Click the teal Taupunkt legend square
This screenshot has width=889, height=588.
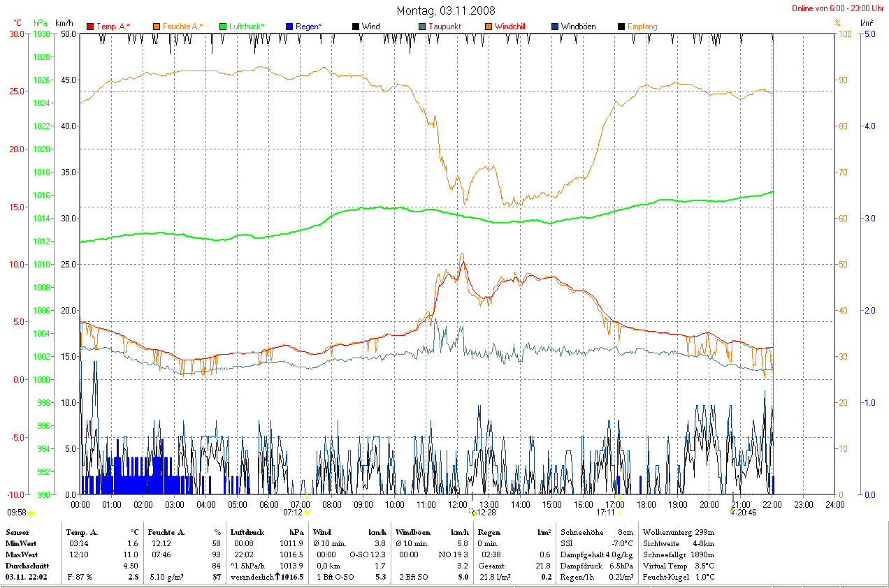(422, 27)
